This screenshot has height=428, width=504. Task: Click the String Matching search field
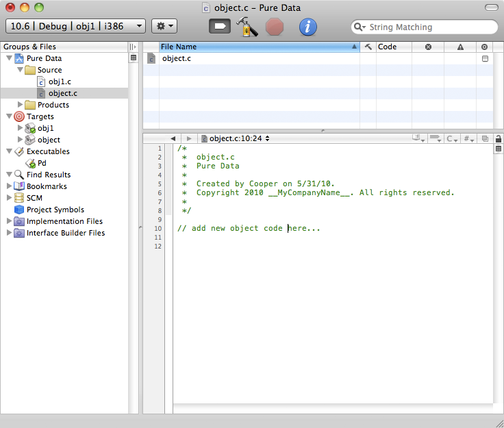click(425, 27)
